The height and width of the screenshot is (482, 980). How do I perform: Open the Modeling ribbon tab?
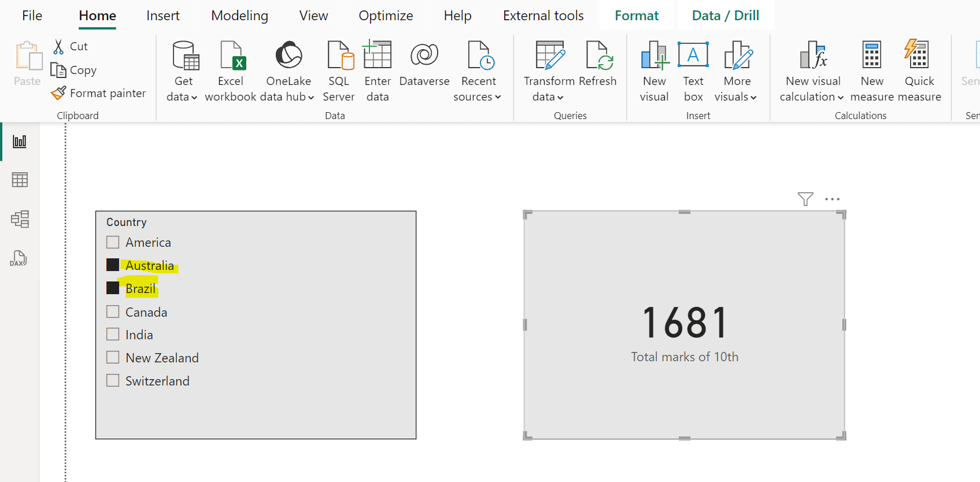tap(239, 16)
